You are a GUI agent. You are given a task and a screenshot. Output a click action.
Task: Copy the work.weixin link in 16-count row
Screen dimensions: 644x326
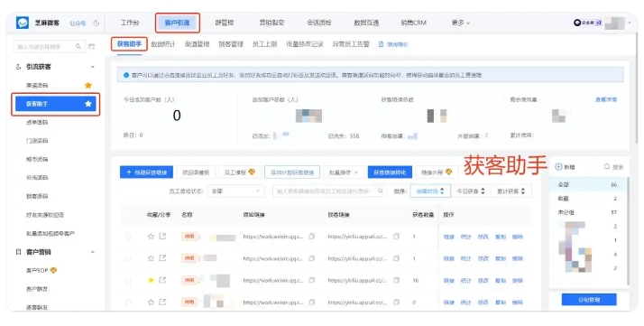312,280
